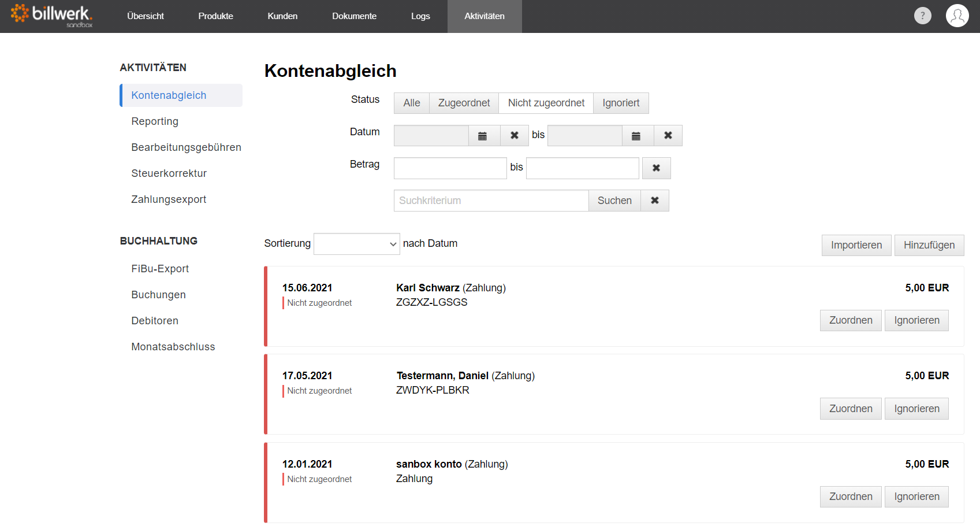Open FiBu-Export in the sidebar
Viewport: 980px width, 526px height.
point(160,269)
